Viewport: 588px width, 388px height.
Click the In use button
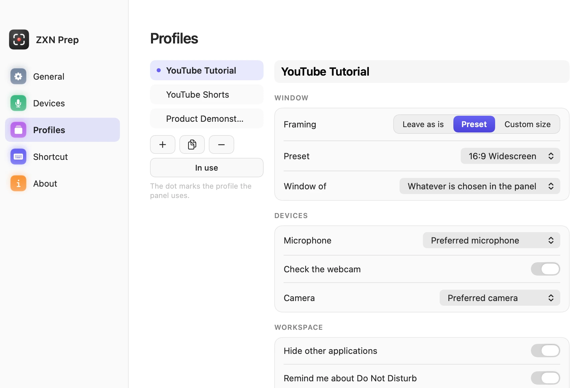(x=207, y=168)
